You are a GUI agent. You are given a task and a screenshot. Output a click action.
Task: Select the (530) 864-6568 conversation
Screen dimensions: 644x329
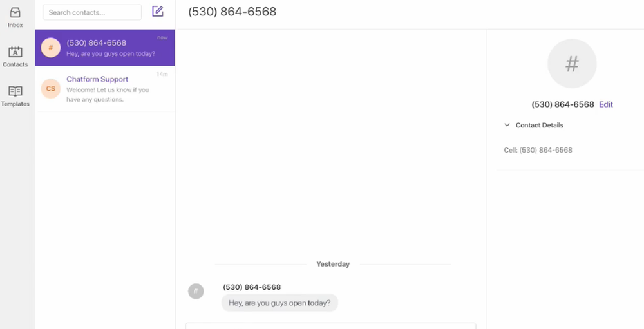click(105, 48)
